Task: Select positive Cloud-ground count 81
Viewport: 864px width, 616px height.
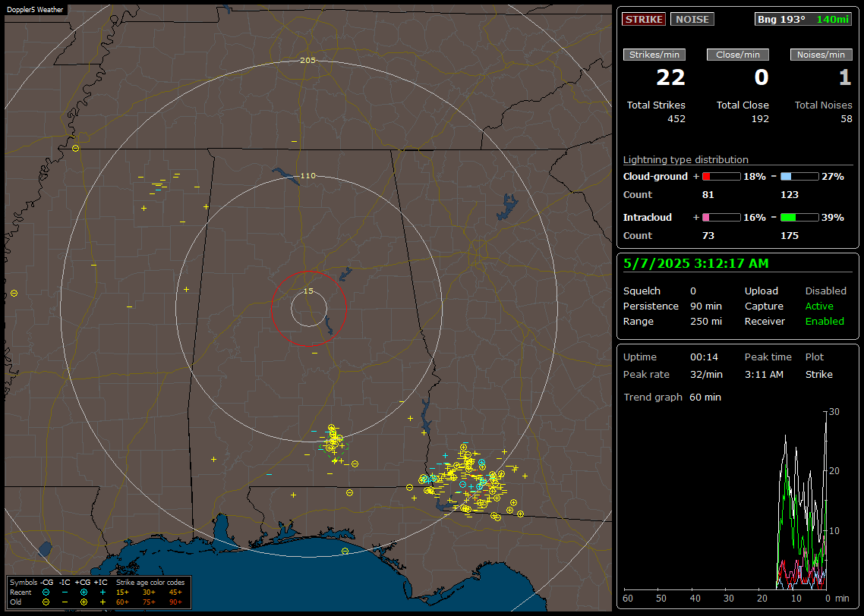Action: point(708,195)
